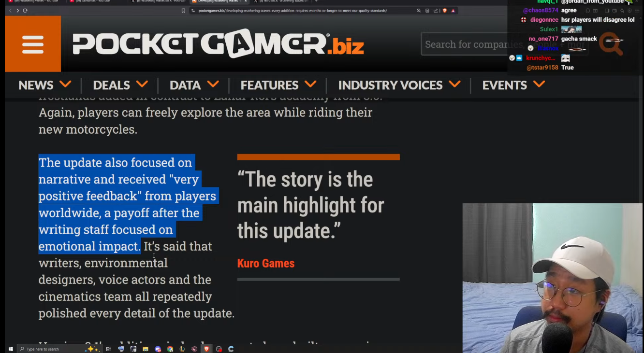Open the Brave Shields lion icon

click(x=444, y=11)
